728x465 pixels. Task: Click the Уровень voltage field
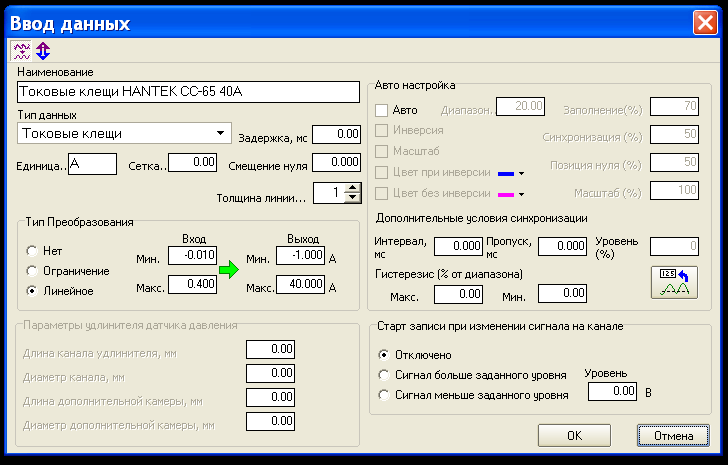tap(612, 392)
